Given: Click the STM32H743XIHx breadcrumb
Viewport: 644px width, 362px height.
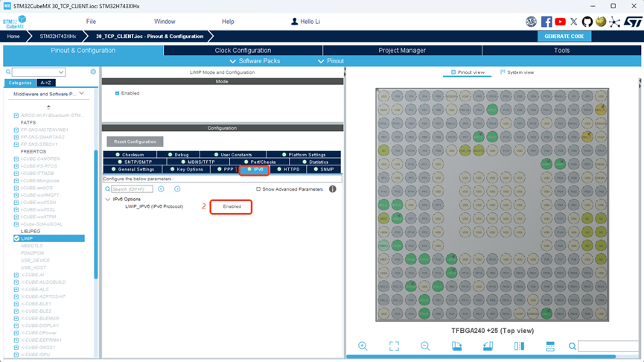Looking at the screenshot, I should [x=57, y=36].
